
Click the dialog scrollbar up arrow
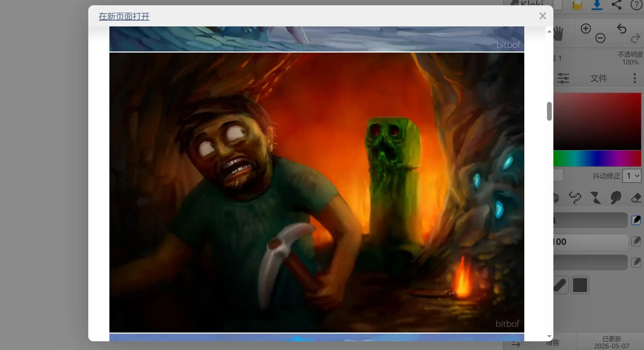point(549,31)
